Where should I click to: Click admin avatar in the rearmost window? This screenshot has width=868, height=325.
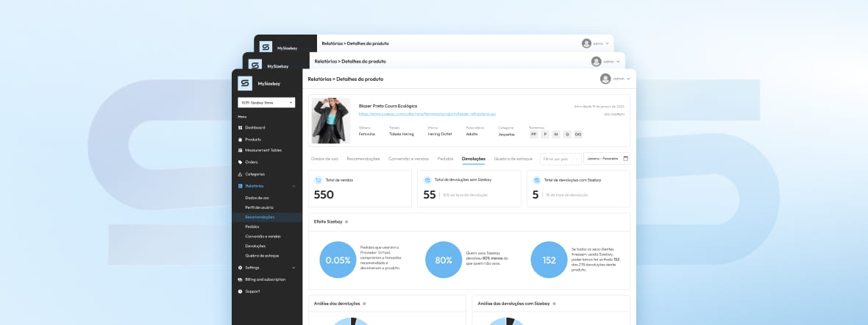(587, 43)
